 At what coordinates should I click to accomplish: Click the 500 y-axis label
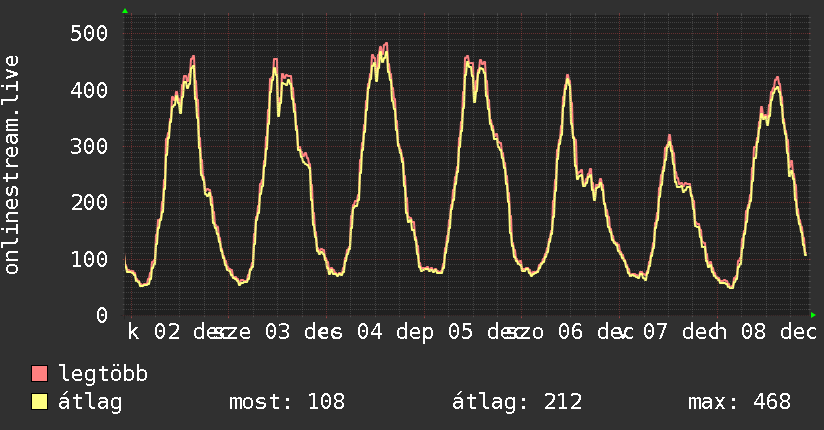click(89, 33)
